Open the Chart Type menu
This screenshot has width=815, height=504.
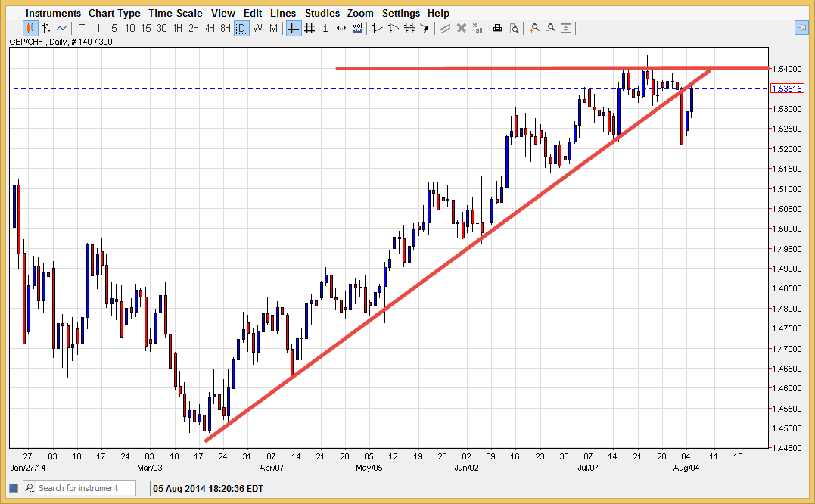tap(114, 13)
